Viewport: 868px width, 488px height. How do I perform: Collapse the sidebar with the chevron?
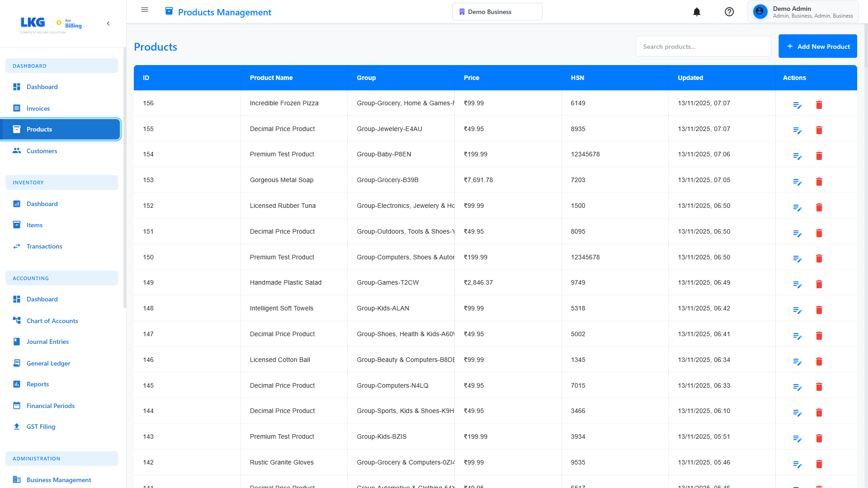coord(108,23)
